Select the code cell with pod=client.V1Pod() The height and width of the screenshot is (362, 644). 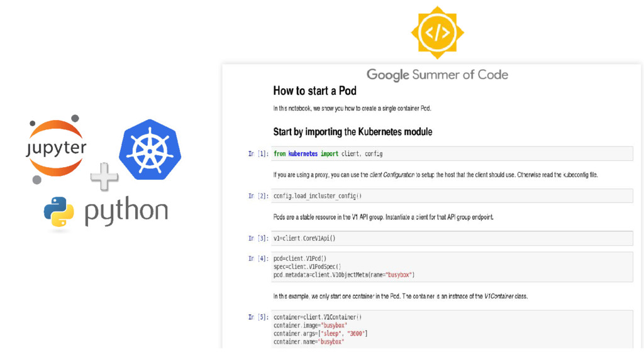coord(452,266)
